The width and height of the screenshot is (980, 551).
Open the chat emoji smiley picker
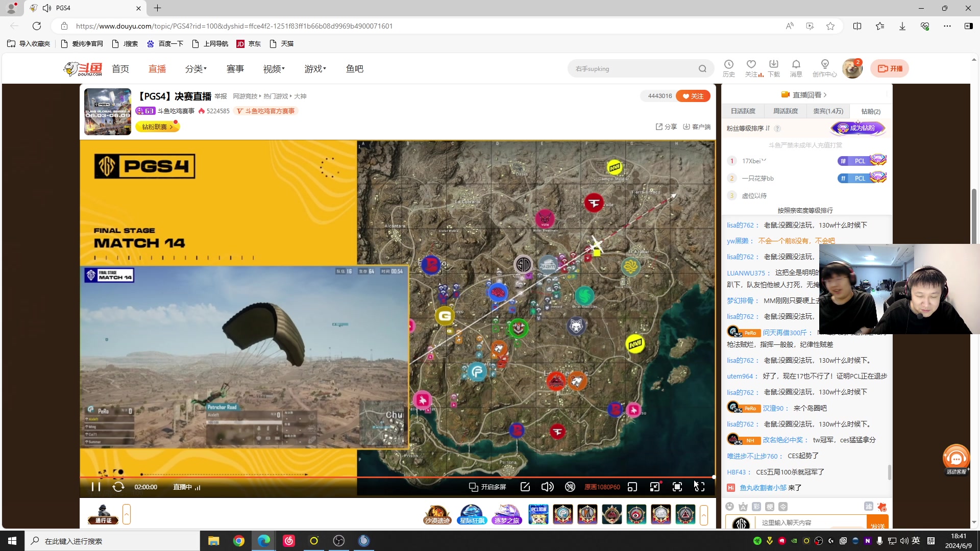click(x=730, y=507)
